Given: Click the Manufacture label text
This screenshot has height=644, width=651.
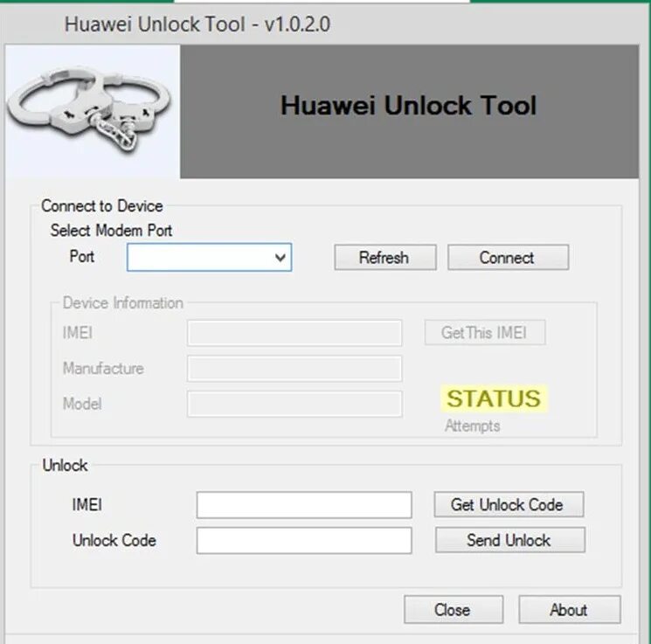Looking at the screenshot, I should (x=103, y=368).
